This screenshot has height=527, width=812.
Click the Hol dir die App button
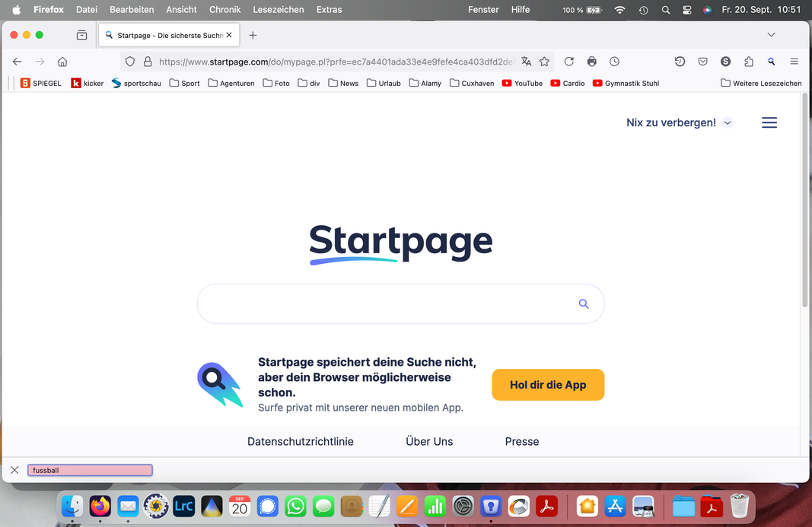548,385
